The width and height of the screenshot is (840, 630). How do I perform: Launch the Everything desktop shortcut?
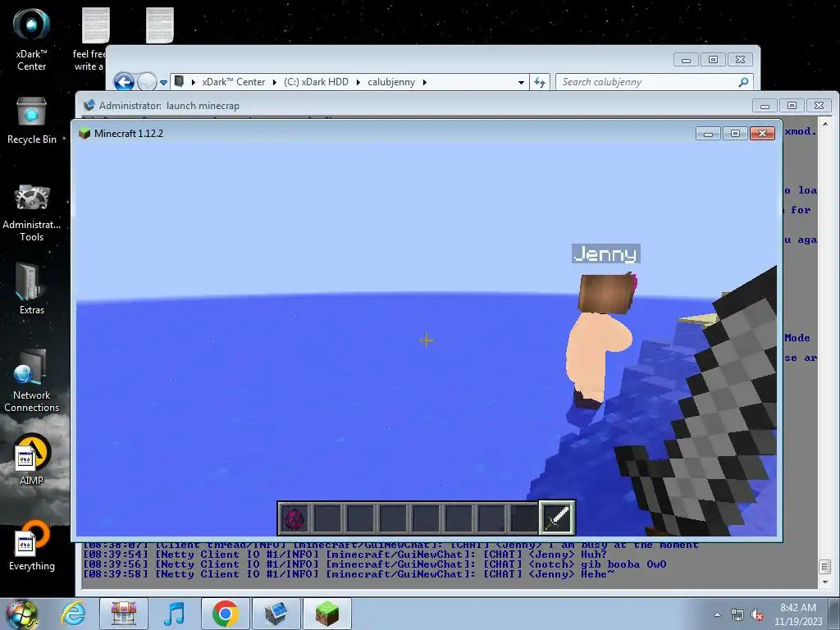click(x=31, y=546)
